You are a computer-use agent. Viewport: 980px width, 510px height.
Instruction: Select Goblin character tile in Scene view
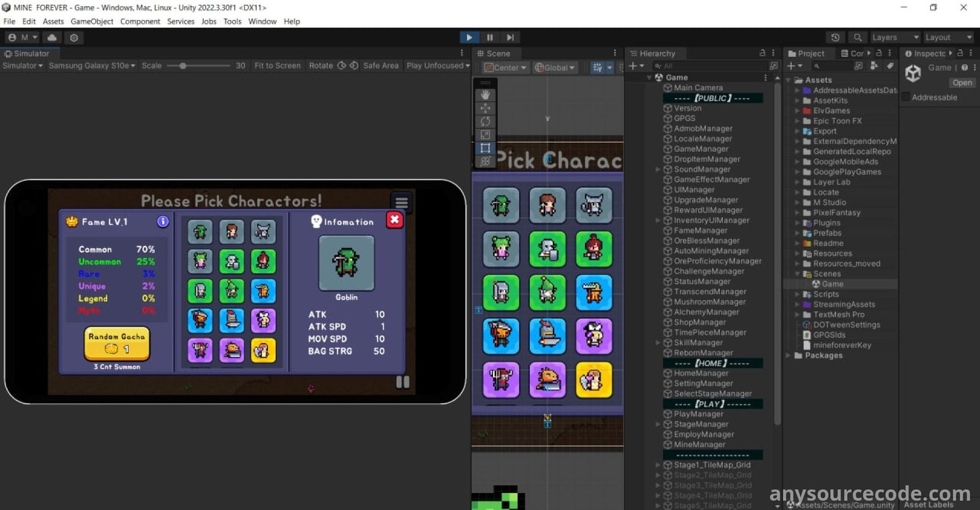501,206
